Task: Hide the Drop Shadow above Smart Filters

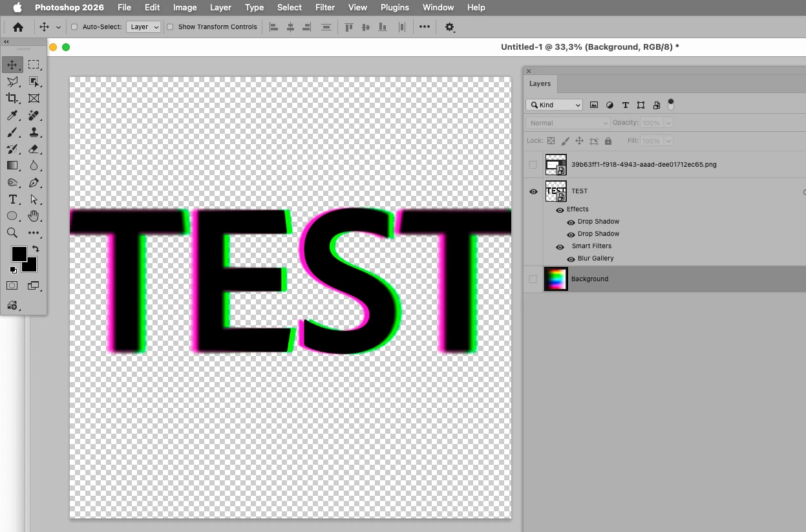Action: pos(571,234)
